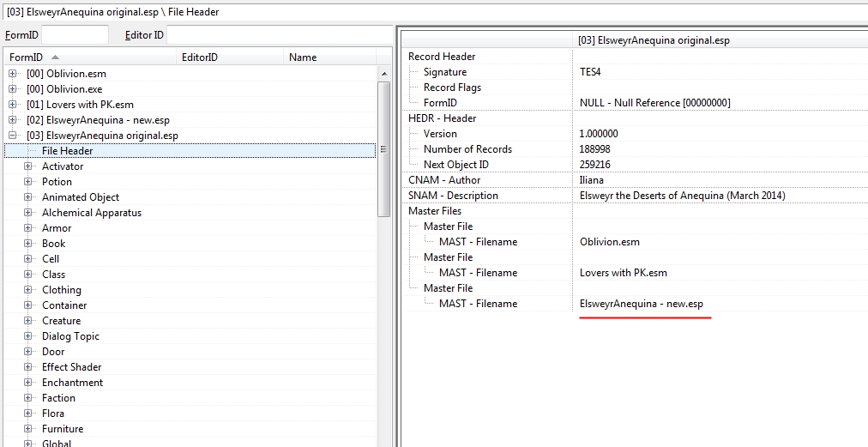Viewport: 868px width, 447px height.
Task: Select the Next Object ID 259216 value
Action: (x=595, y=165)
